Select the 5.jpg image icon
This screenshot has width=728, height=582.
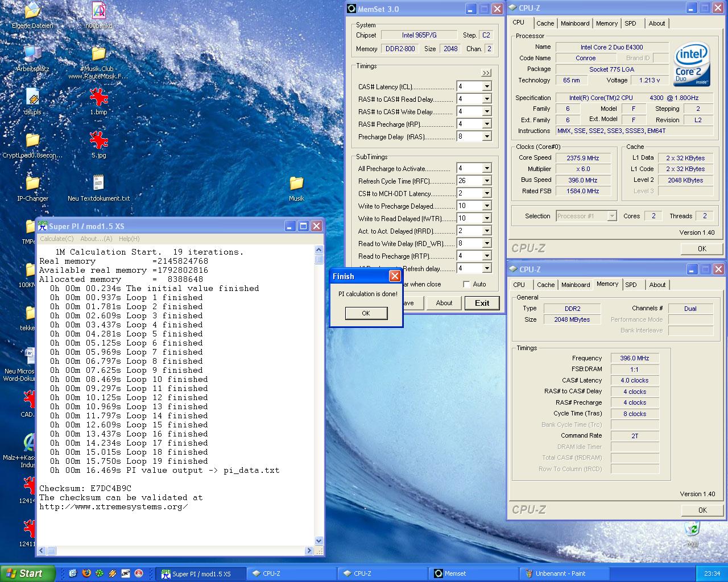[x=98, y=140]
